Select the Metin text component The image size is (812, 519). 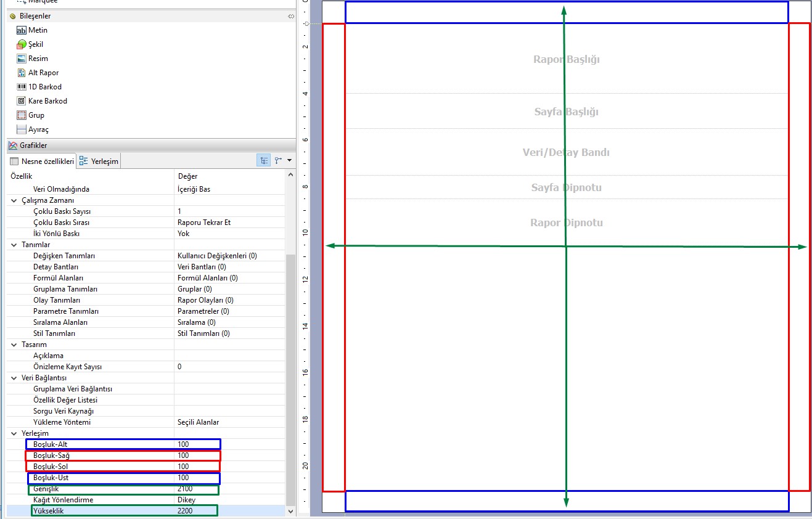pyautogui.click(x=37, y=30)
